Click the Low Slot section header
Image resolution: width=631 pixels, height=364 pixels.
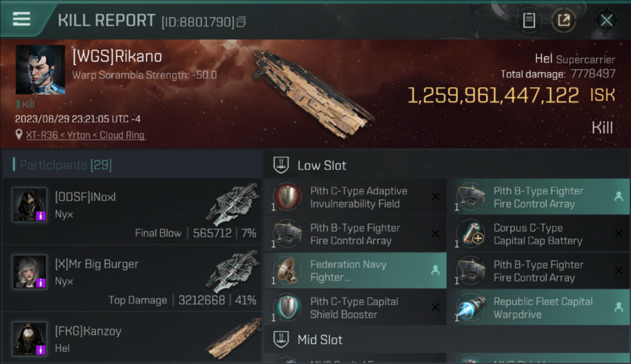coord(322,165)
